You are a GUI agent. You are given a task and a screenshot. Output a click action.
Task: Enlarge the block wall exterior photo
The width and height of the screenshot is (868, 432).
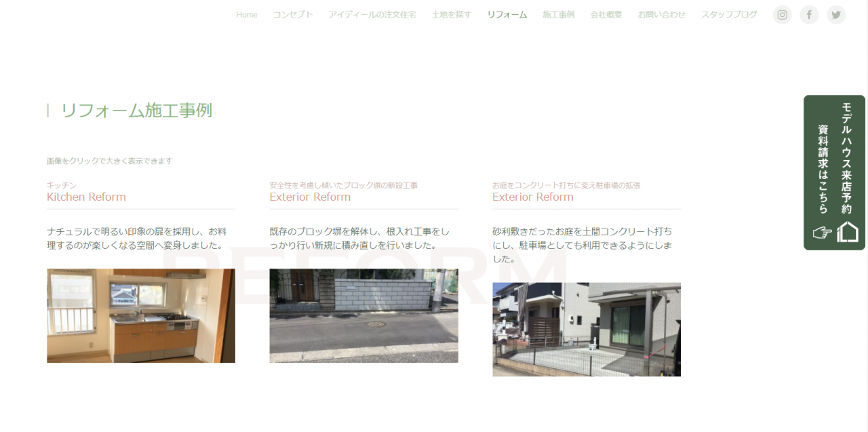[363, 315]
